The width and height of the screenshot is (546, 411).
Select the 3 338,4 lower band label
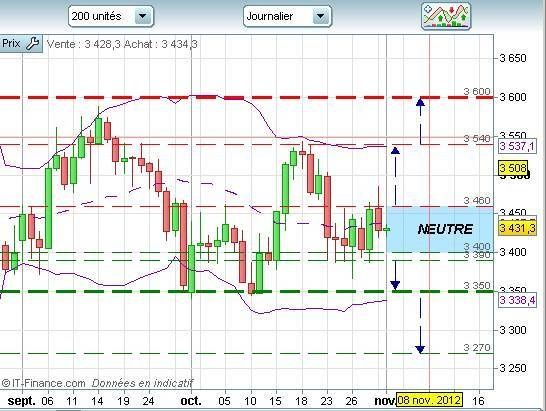[517, 300]
